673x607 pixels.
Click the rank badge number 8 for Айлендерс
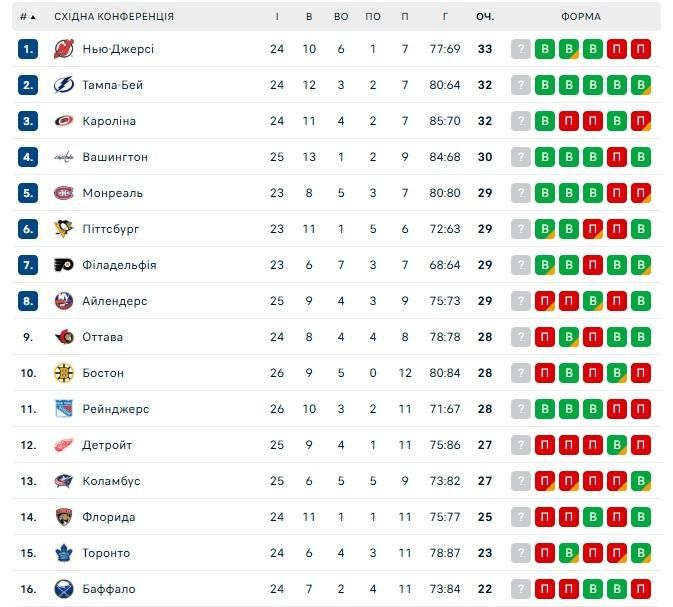[28, 301]
